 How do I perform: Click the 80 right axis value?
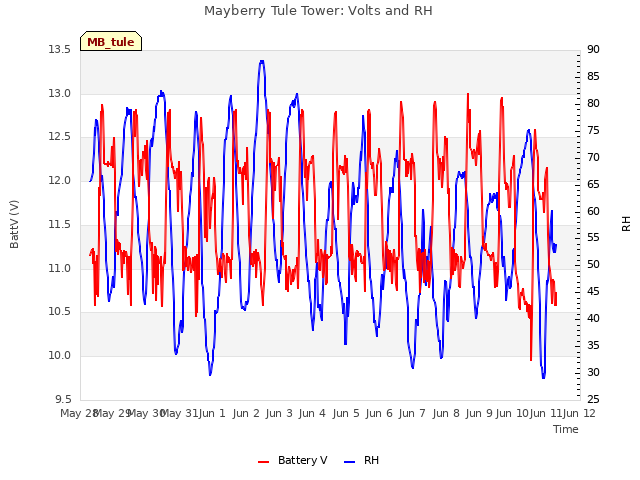593,103
